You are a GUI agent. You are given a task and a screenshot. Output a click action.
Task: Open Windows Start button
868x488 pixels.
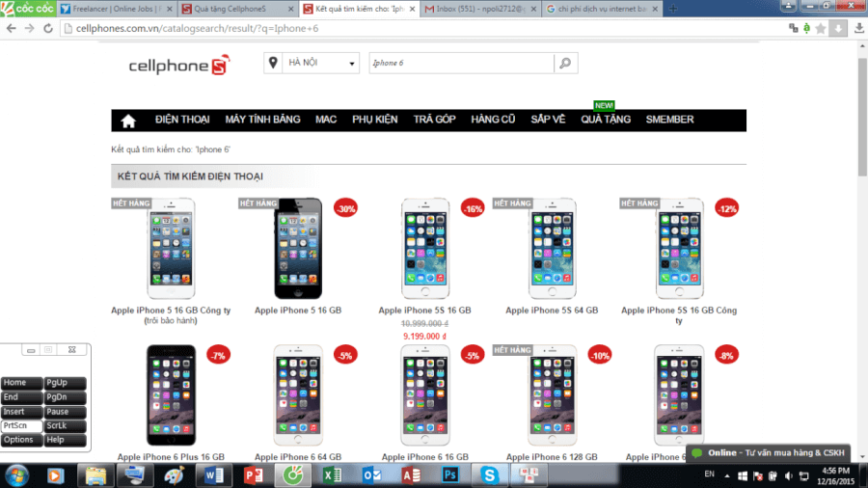(16, 475)
